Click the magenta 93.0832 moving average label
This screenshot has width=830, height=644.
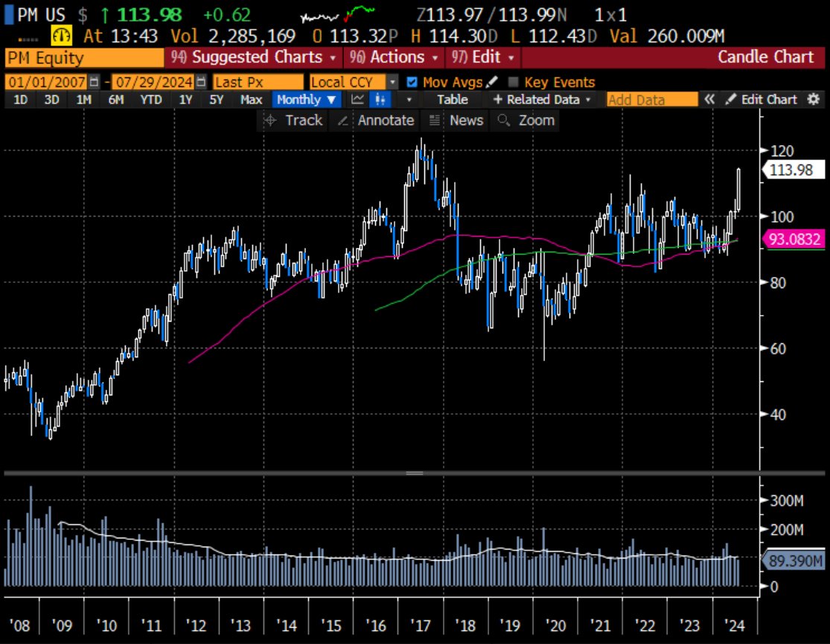click(793, 239)
